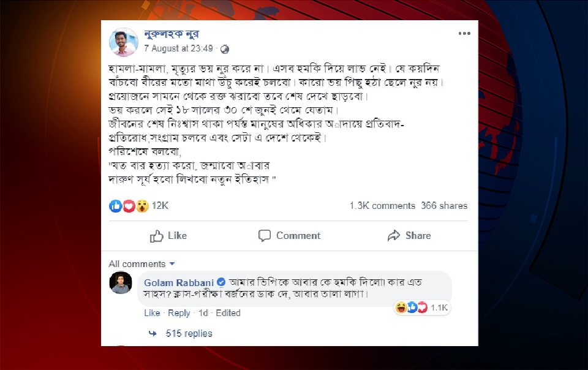The width and height of the screenshot is (588, 370).
Task: Click the Edited label on the comment
Action: (x=228, y=313)
